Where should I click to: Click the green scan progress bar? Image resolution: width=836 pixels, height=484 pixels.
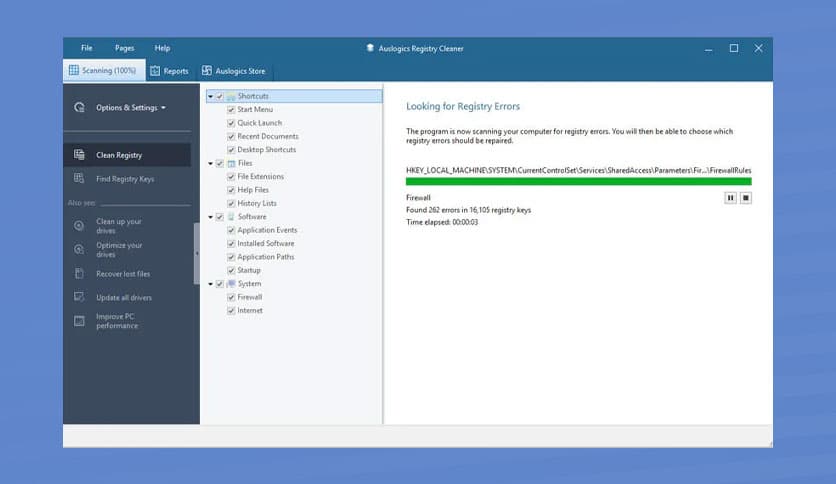(578, 182)
